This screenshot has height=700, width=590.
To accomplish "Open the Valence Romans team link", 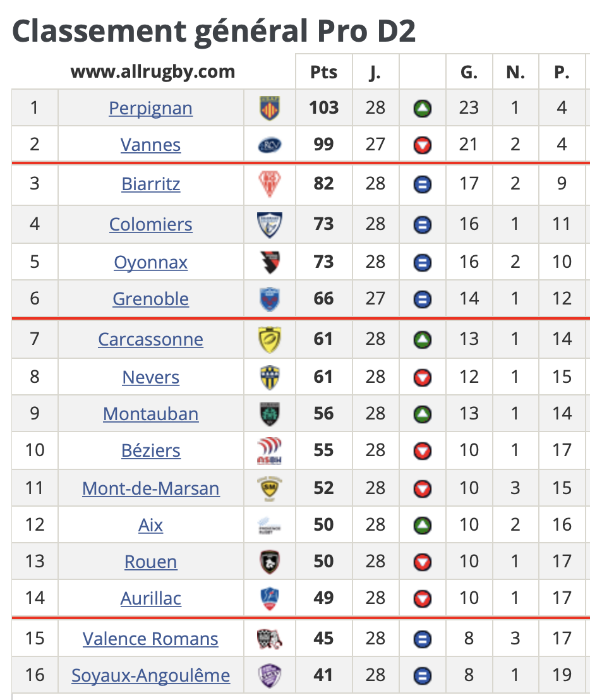I will 150,639.
